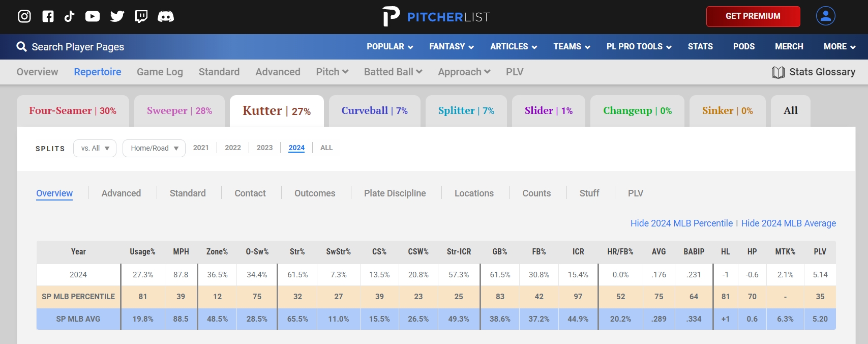Image resolution: width=868 pixels, height=344 pixels.
Task: Open the Stats Glossary link
Action: coord(814,72)
